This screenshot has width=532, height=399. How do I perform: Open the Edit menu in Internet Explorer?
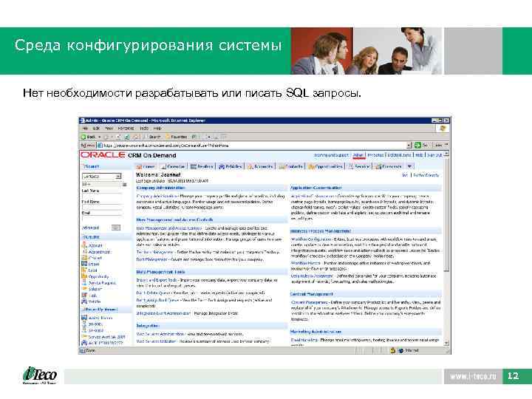(x=96, y=129)
